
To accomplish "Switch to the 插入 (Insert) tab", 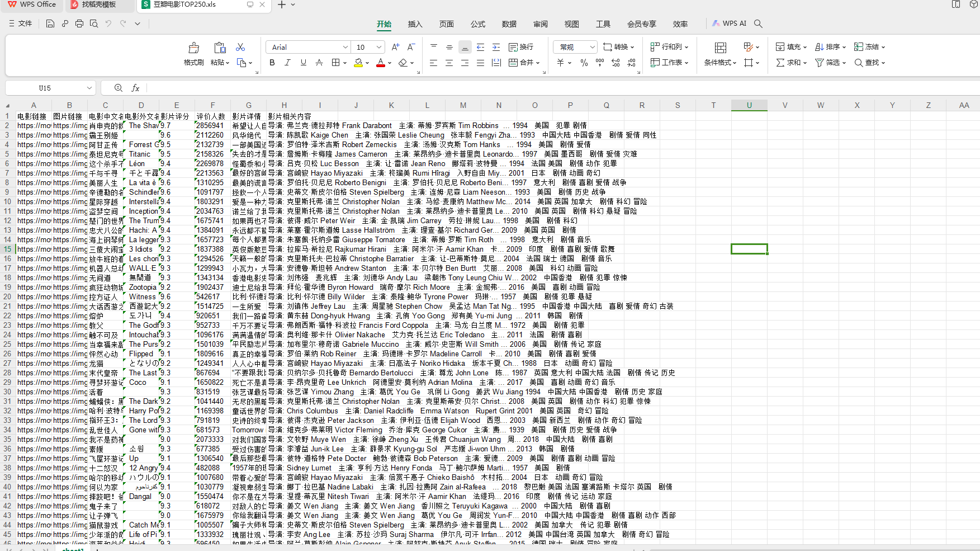I will (x=415, y=24).
